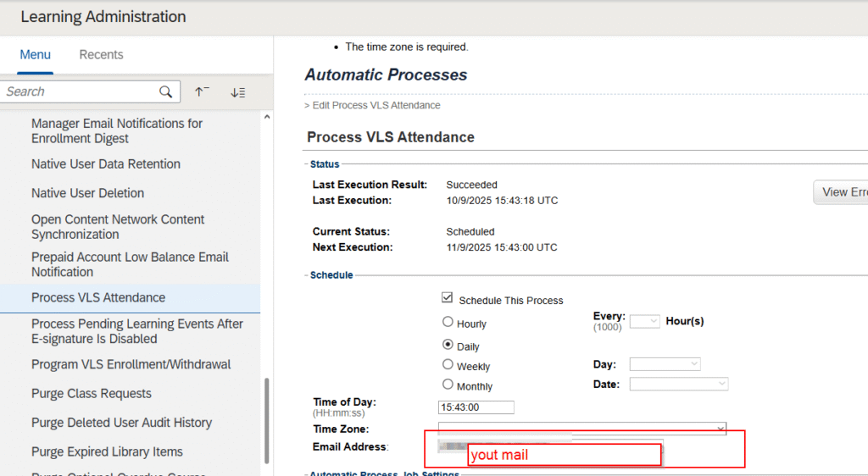This screenshot has height=476, width=868.
Task: Open Purge Class Requests menu item
Action: click(x=92, y=394)
